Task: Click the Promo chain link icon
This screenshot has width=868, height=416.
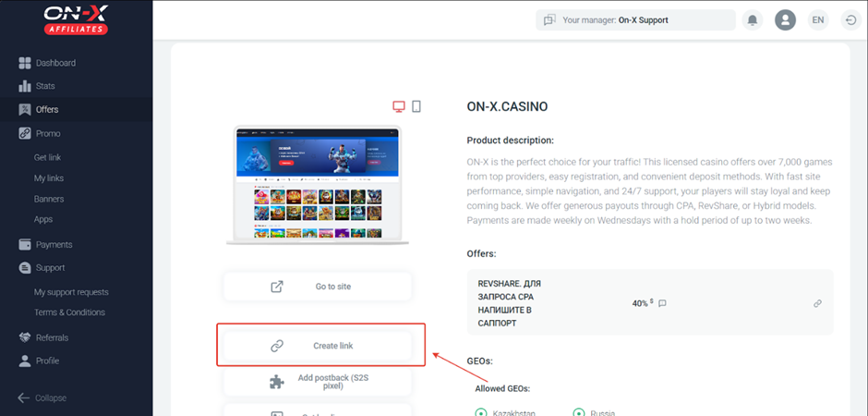Action: pyautogui.click(x=24, y=133)
